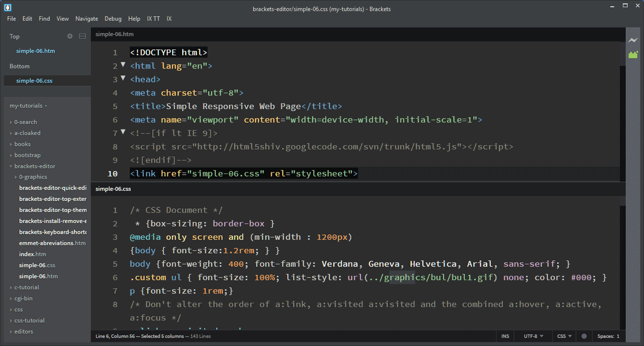Open the Extension Manager brick icon

633,55
